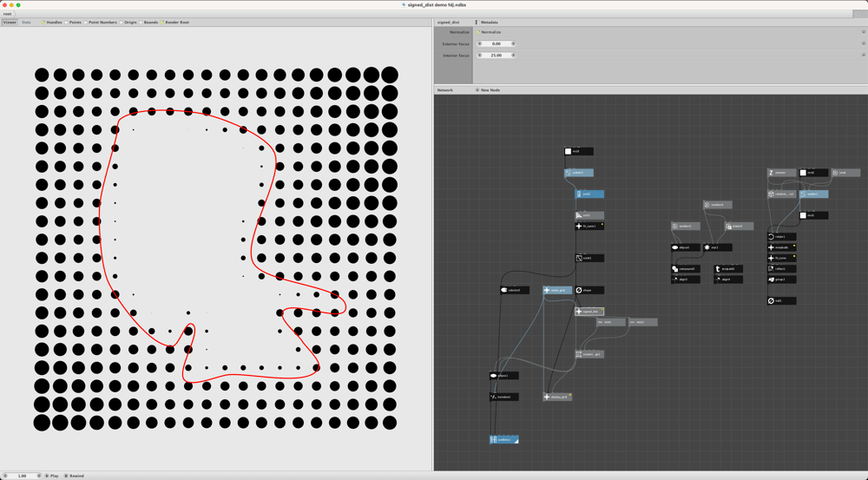The image size is (868, 480).
Task: Increase the Interior Focus value
Action: pos(513,56)
